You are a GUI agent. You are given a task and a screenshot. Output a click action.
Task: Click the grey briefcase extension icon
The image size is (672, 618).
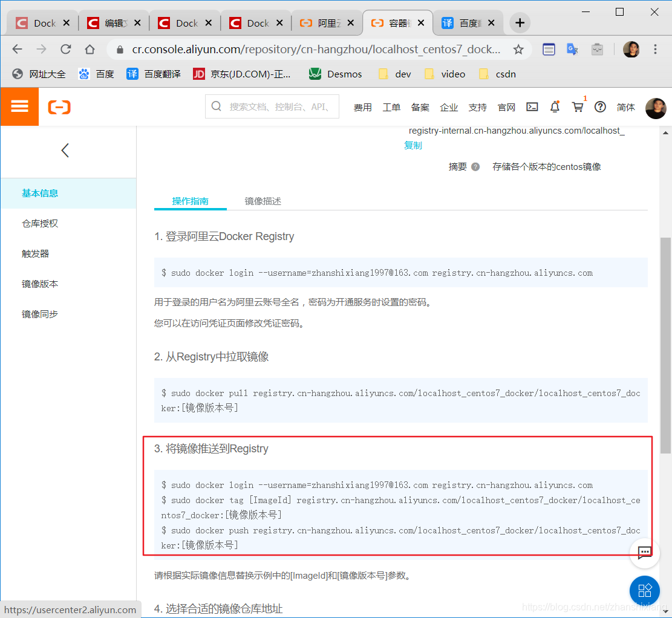(597, 50)
